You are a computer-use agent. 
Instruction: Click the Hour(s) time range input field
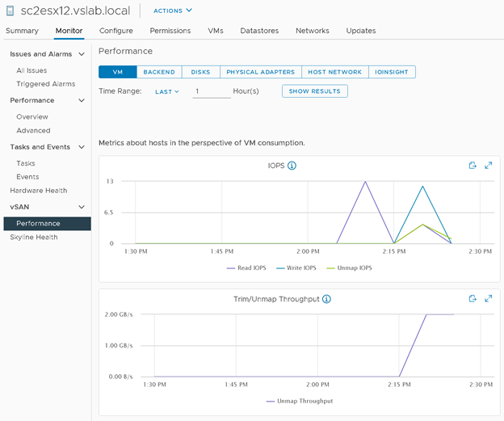click(x=212, y=91)
